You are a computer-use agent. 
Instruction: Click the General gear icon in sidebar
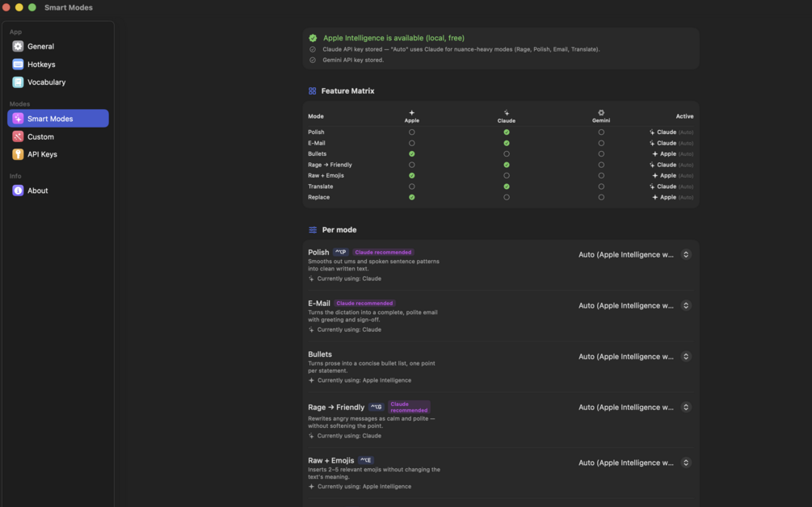(x=18, y=47)
